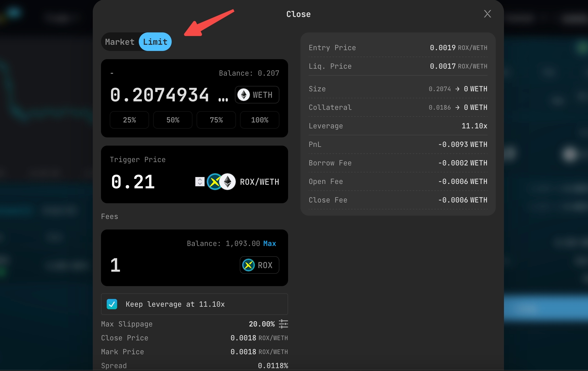Click the Trigger Price value field

coord(144,182)
